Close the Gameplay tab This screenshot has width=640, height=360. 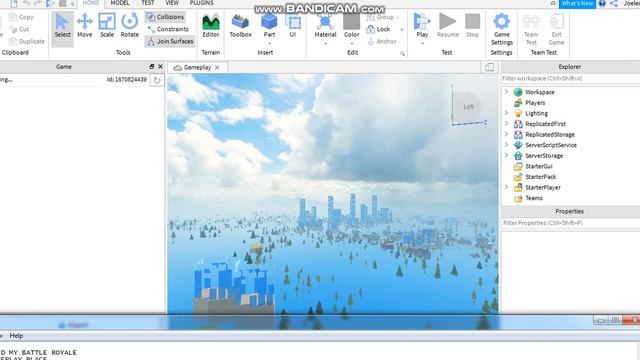pos(217,67)
